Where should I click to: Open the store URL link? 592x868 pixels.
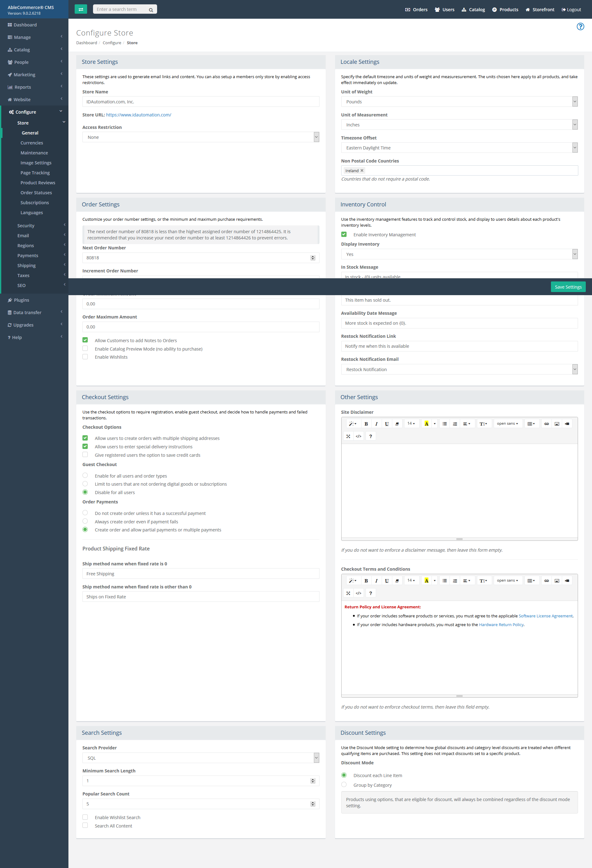pyautogui.click(x=138, y=115)
